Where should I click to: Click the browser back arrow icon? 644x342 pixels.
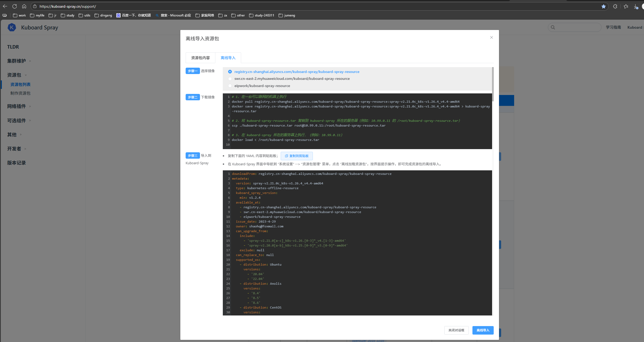point(5,6)
